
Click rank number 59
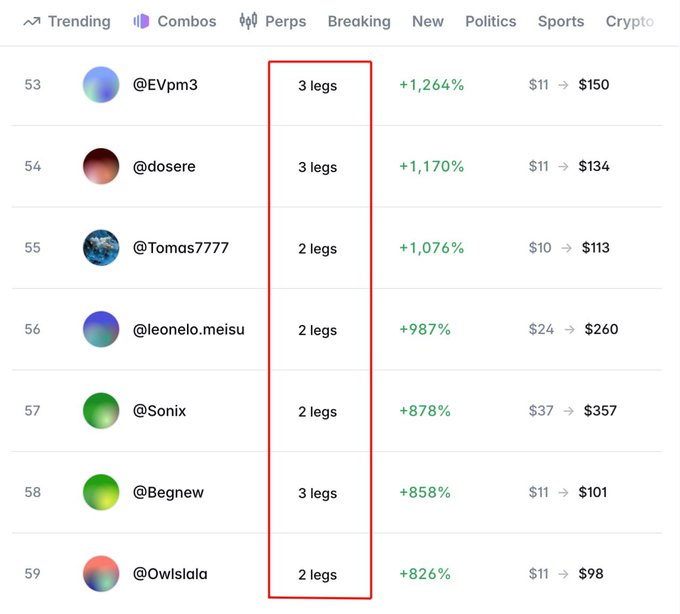pyautogui.click(x=33, y=574)
